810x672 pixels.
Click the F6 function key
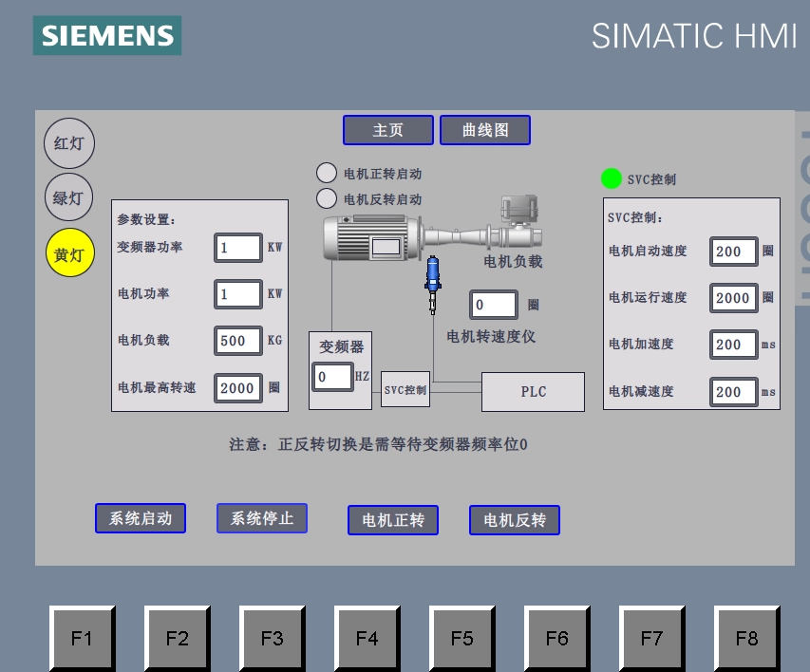point(557,639)
